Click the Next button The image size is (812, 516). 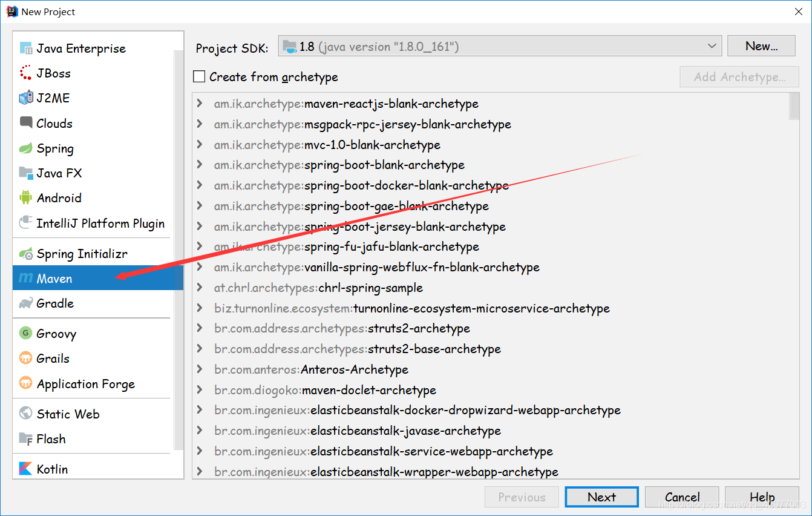[x=601, y=497]
